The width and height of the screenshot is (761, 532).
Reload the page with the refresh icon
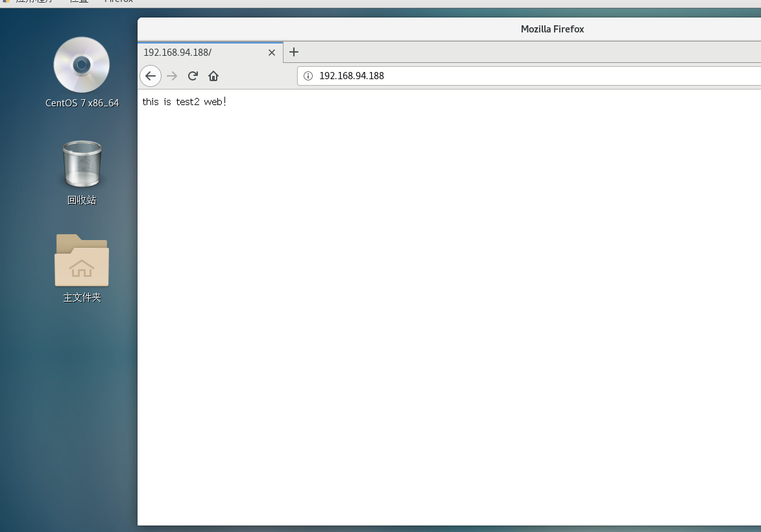(x=193, y=76)
